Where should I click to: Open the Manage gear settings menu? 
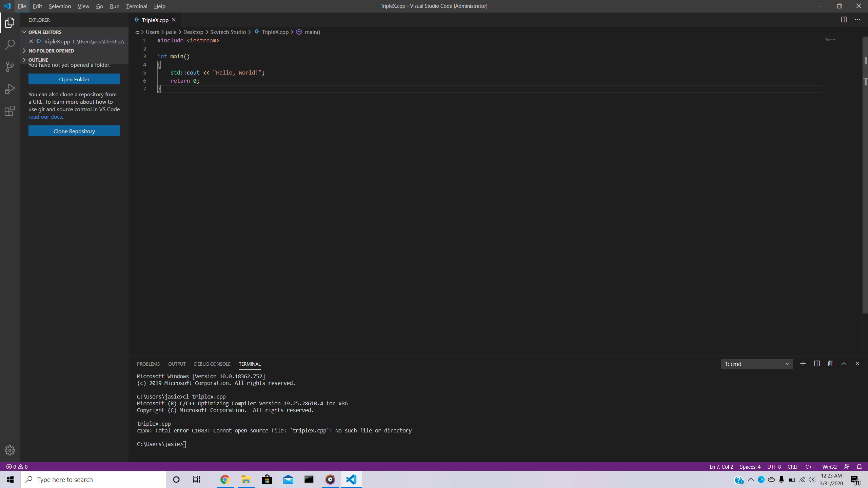click(x=10, y=450)
